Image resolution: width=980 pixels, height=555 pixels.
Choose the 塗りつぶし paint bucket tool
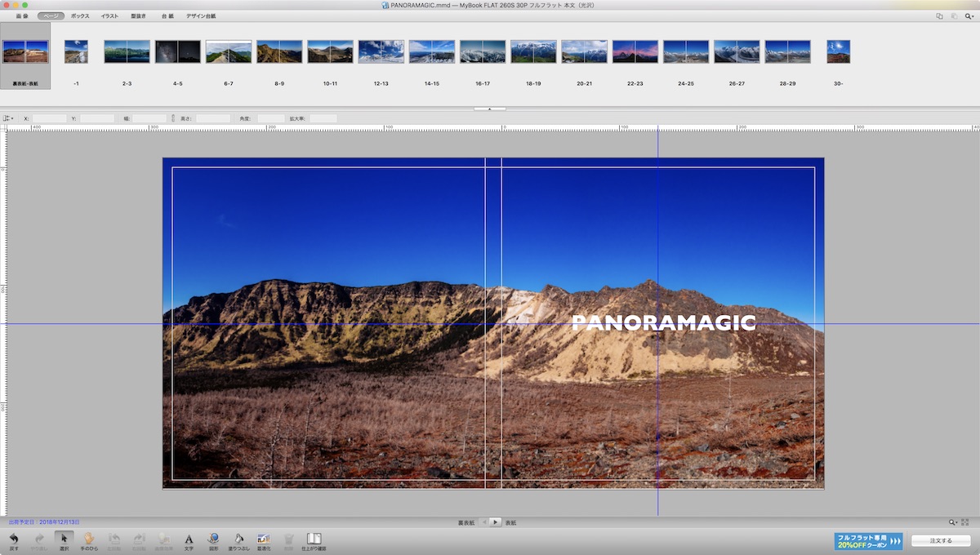(238, 539)
